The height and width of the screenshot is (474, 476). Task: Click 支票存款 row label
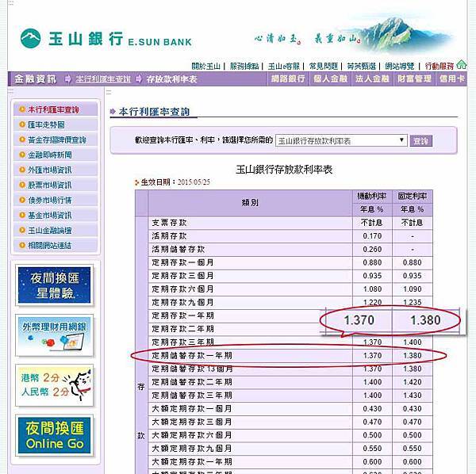click(170, 223)
